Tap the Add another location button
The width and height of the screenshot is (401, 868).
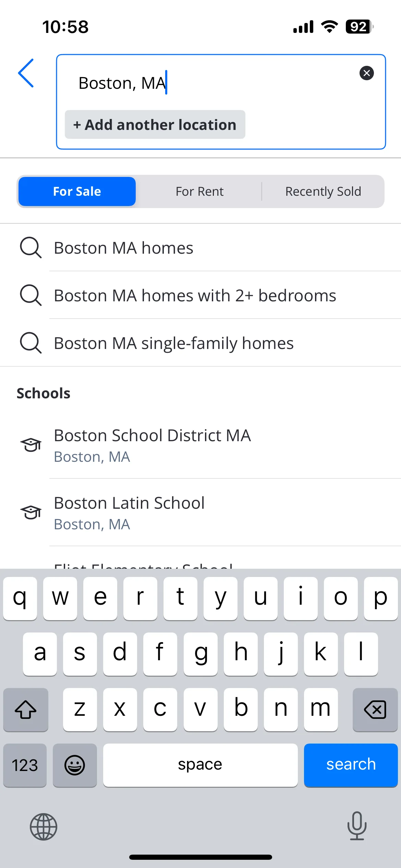(x=155, y=124)
